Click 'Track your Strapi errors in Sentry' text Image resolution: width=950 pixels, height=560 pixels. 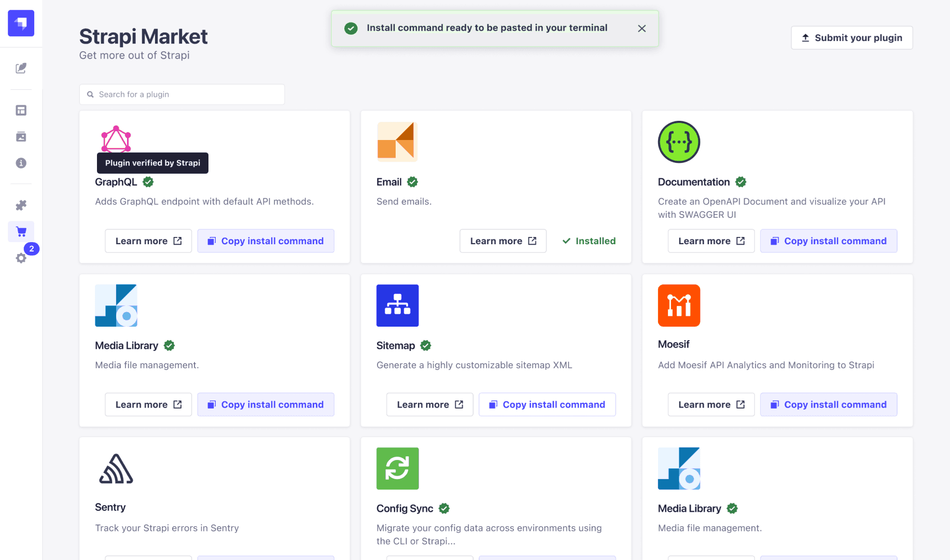[x=167, y=528]
